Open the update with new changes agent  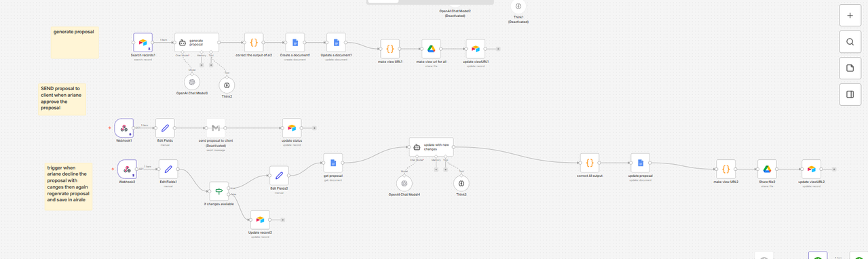coord(432,146)
